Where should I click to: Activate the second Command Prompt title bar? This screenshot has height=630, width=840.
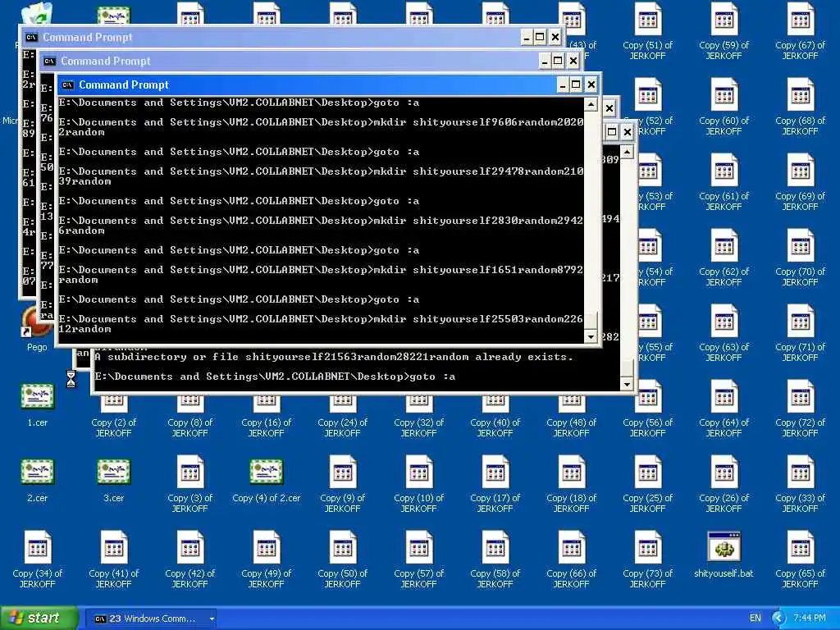(290, 61)
